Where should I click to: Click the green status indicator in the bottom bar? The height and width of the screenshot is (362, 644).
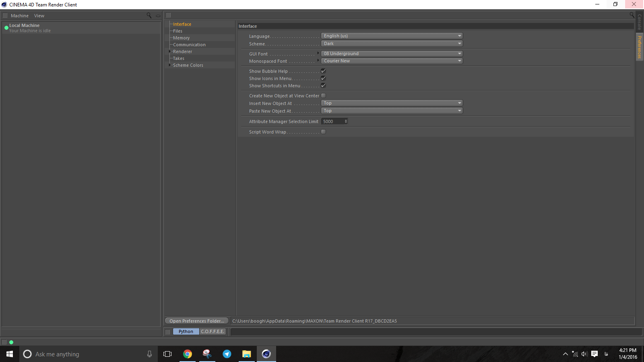pos(11,342)
